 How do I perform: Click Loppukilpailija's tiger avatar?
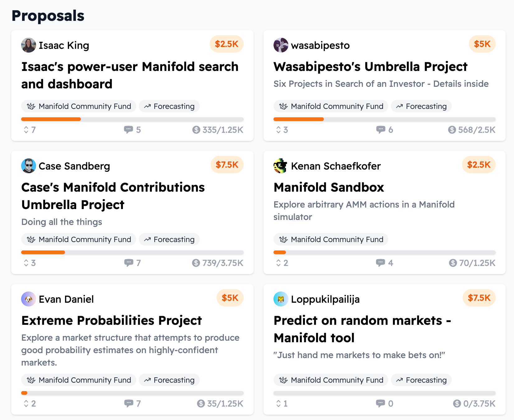point(280,299)
